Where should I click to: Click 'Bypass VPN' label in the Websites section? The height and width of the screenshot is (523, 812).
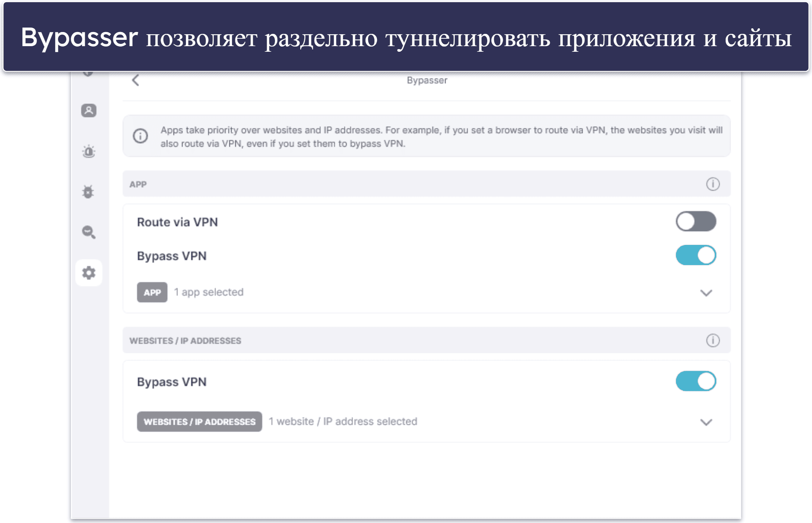[x=172, y=382]
